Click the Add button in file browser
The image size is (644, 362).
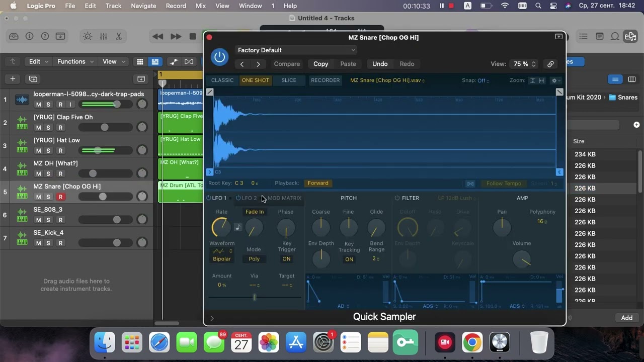(626, 318)
